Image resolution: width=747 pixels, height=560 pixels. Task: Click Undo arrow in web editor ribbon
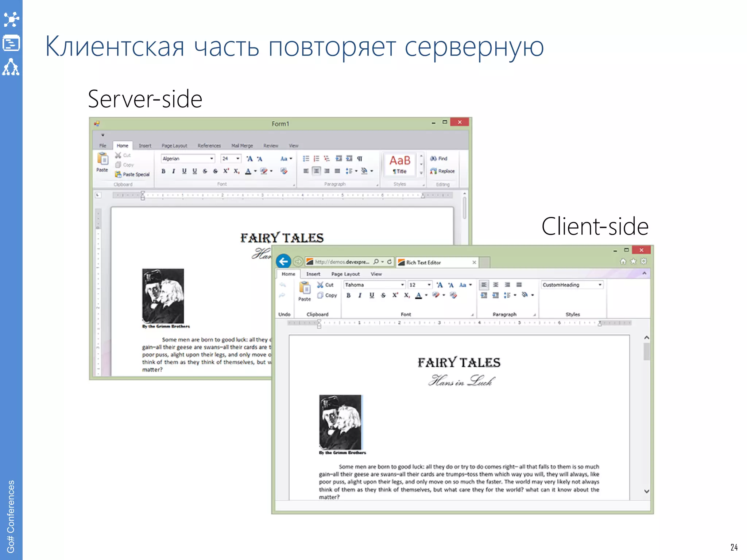(x=282, y=285)
